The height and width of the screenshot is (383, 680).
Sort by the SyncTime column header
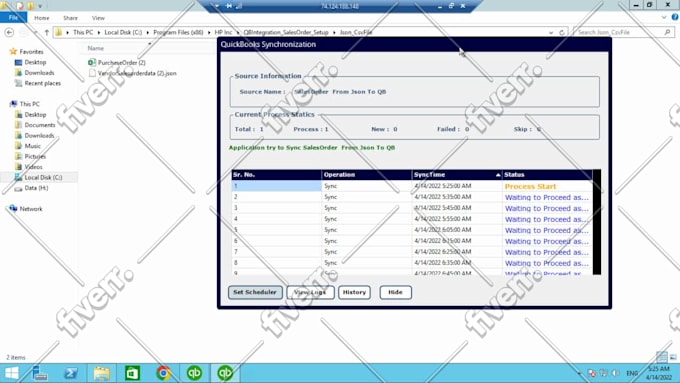(x=457, y=175)
